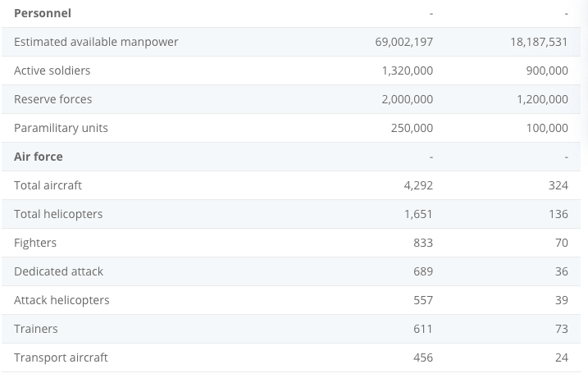Click the Air force section header

(x=39, y=157)
